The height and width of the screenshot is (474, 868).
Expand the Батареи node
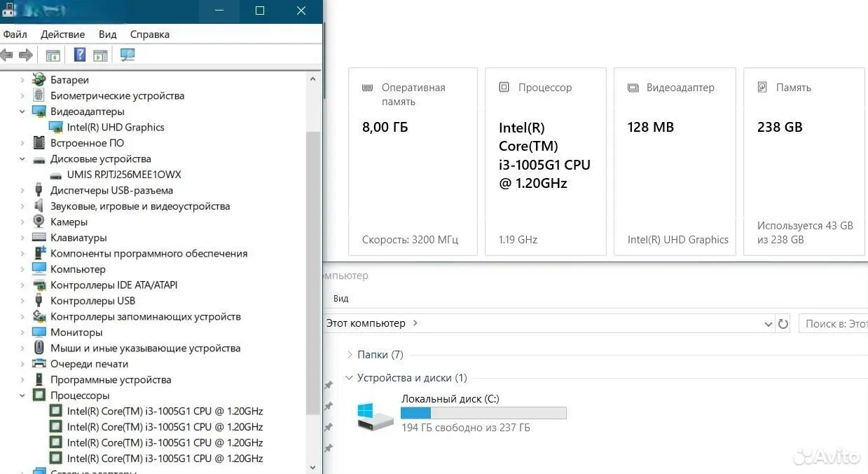[x=22, y=80]
